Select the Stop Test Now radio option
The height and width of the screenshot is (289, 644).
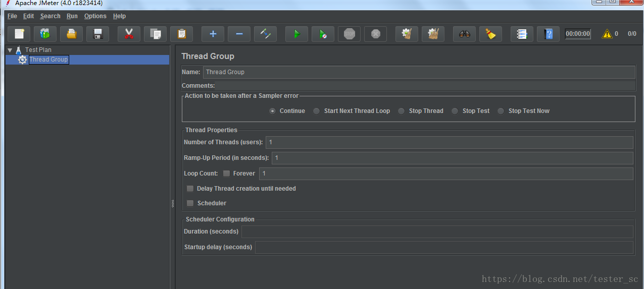pos(501,111)
